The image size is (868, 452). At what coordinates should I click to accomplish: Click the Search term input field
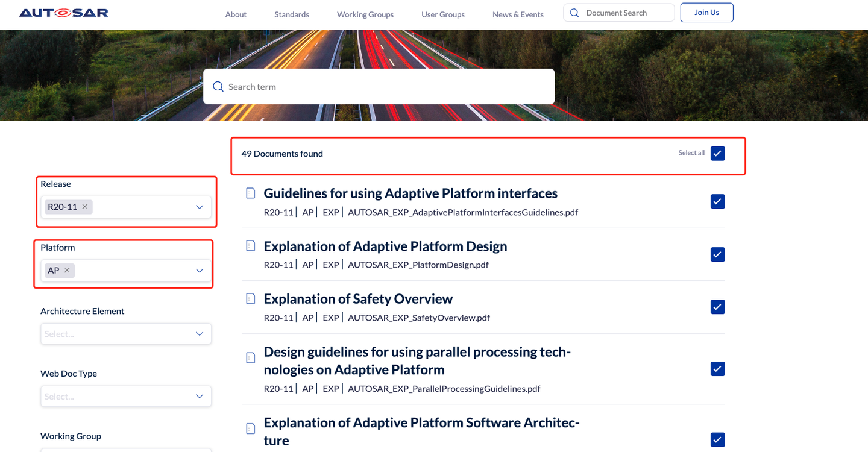(386, 87)
